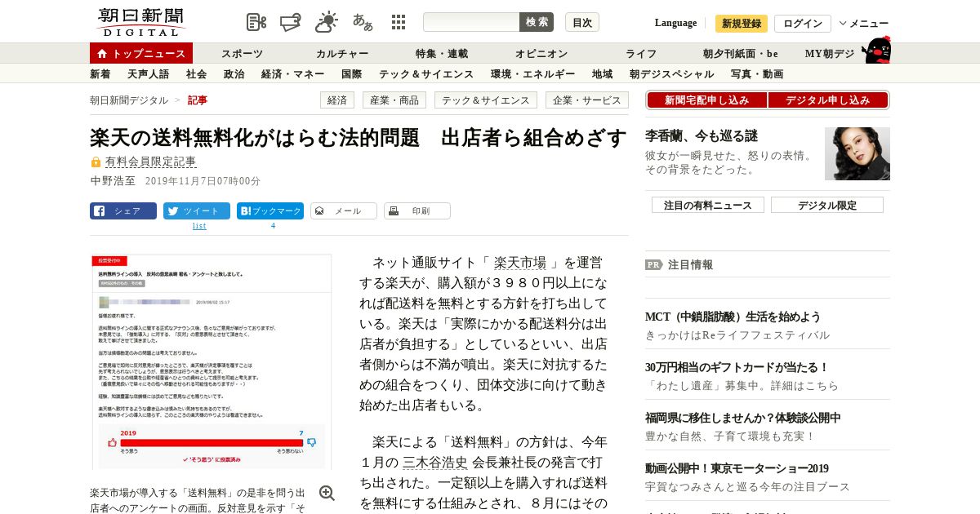980x514 pixels.
Task: Open the カルチャー tab
Action: click(342, 54)
